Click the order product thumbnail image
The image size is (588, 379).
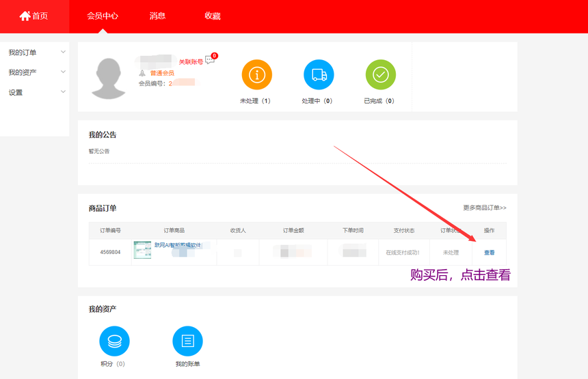pyautogui.click(x=142, y=250)
